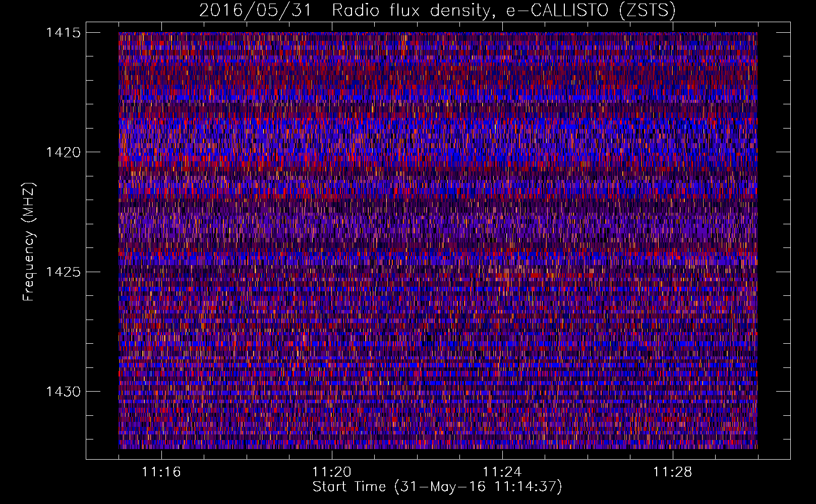The image size is (816, 504).
Task: Click the 11:20 time tick label
Action: [331, 472]
